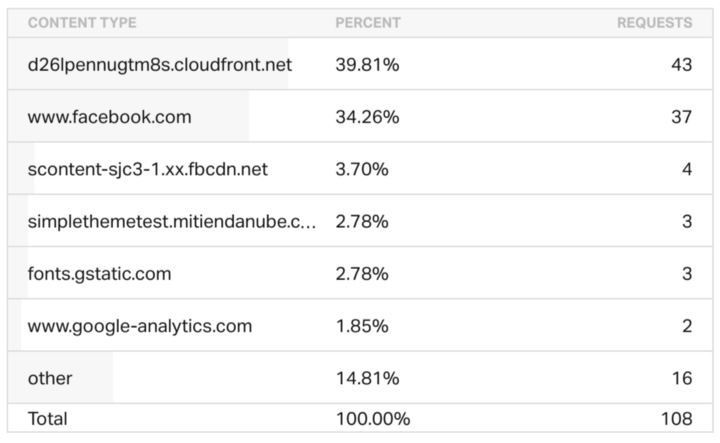Click the 43 requests count

pyautogui.click(x=681, y=64)
